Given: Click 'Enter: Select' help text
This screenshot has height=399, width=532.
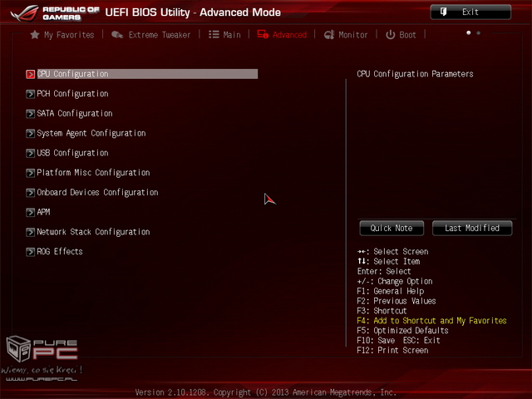Looking at the screenshot, I should (384, 272).
